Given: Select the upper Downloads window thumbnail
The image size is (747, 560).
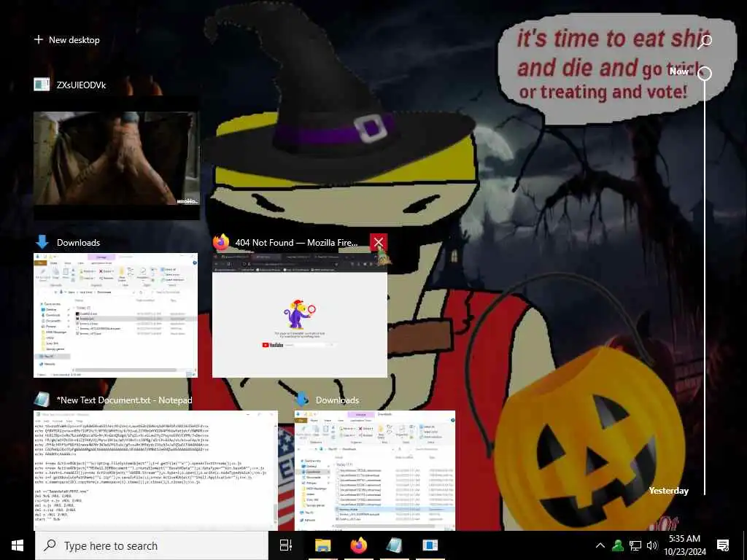Looking at the screenshot, I should (x=116, y=315).
